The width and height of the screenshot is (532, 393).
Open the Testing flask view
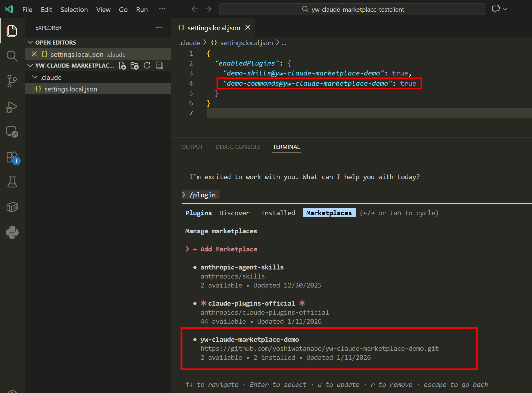coord(12,182)
